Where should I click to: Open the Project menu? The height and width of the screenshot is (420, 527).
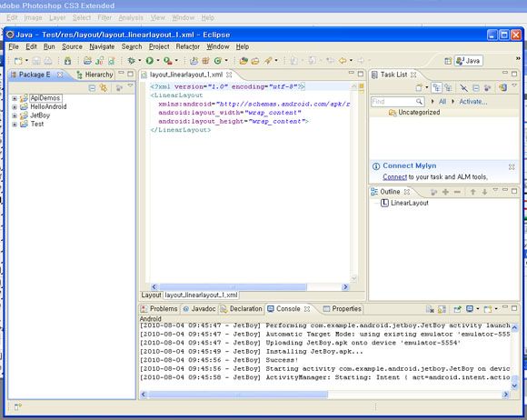159,46
